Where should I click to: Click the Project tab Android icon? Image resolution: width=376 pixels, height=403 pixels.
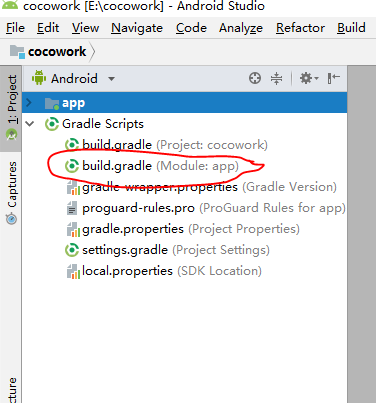click(11, 135)
